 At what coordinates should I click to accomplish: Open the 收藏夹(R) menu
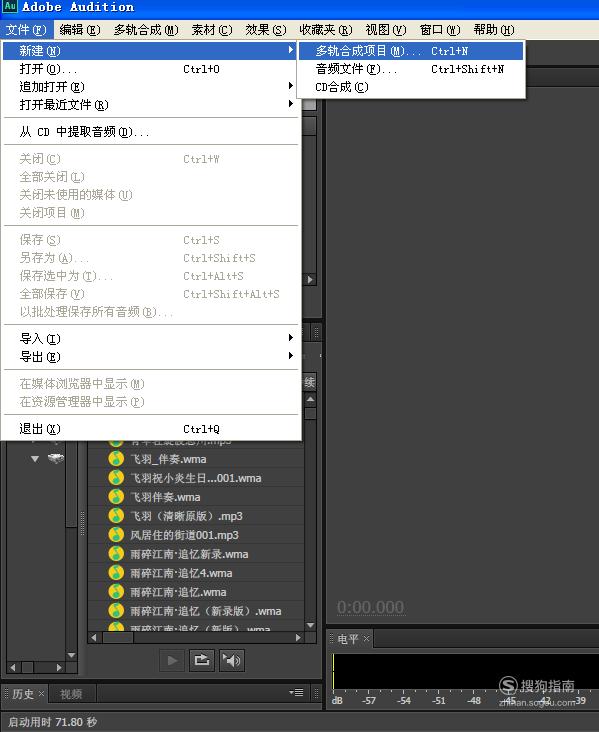pyautogui.click(x=326, y=30)
